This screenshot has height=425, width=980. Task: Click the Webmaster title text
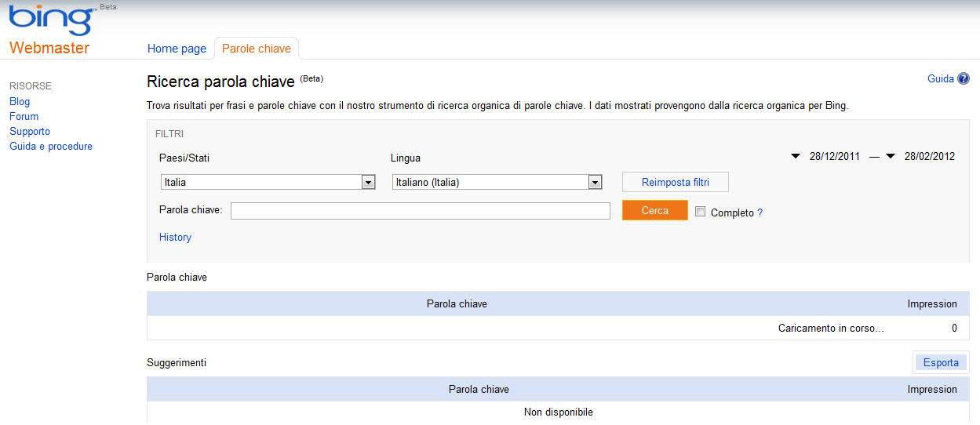pos(49,49)
